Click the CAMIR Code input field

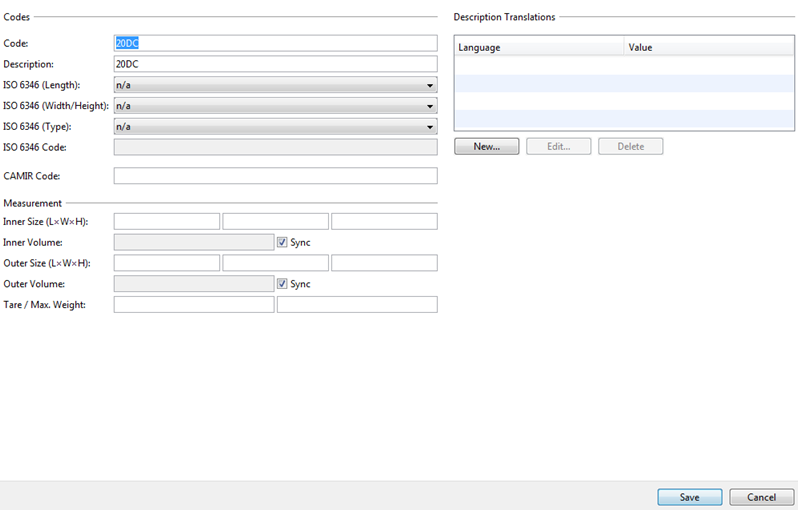click(275, 176)
